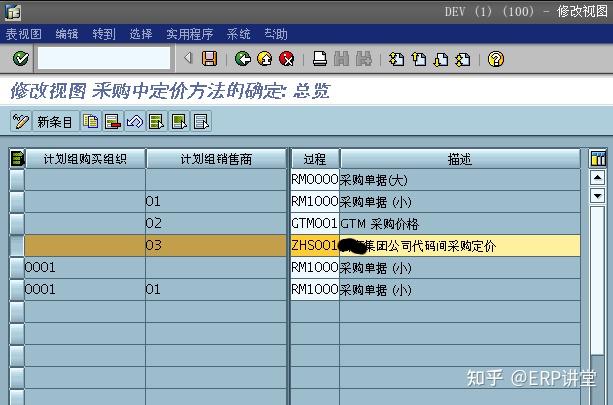Select row marker for GTM001 row
The height and width of the screenshot is (405, 613).
(17, 224)
